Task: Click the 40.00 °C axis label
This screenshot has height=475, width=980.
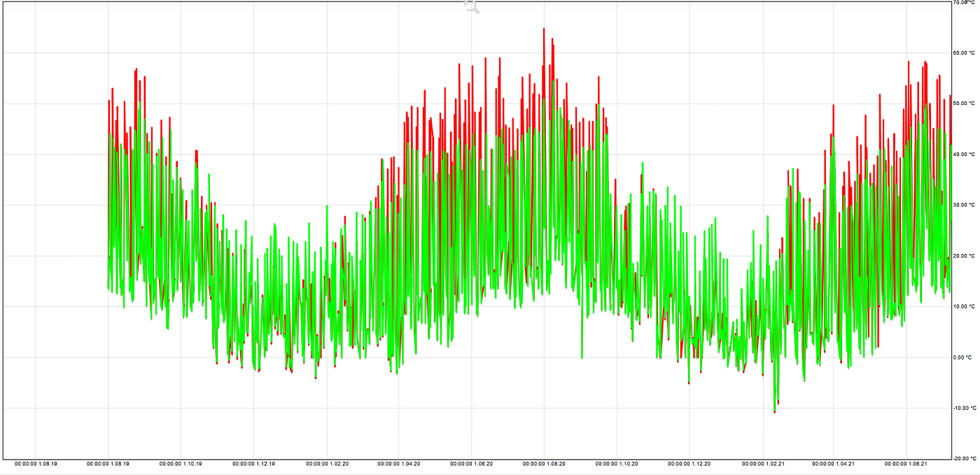Action: pos(964,155)
